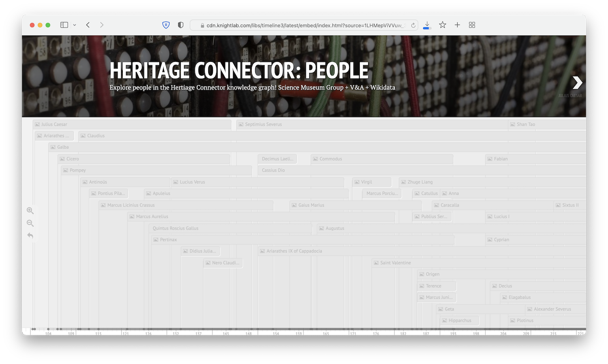This screenshot has width=608, height=364.
Task: Jump to the Hipparchus marker
Action: click(460, 320)
